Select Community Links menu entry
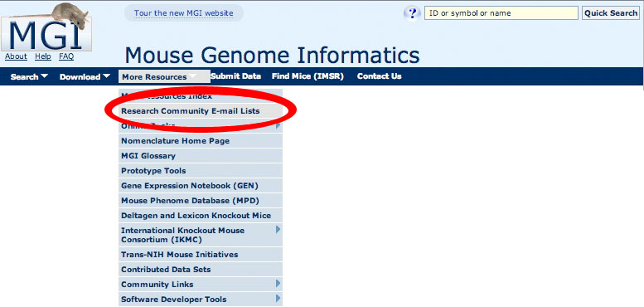644x307 pixels. [201, 285]
